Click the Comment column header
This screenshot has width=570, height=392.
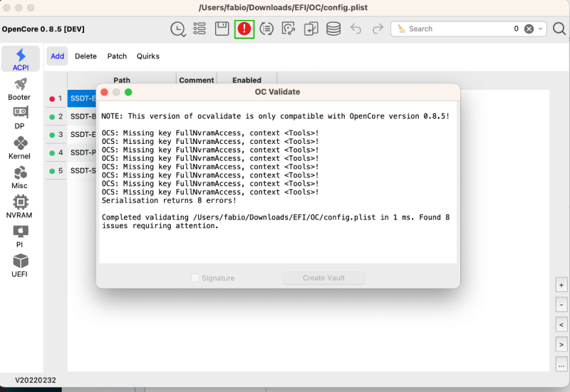tap(197, 80)
